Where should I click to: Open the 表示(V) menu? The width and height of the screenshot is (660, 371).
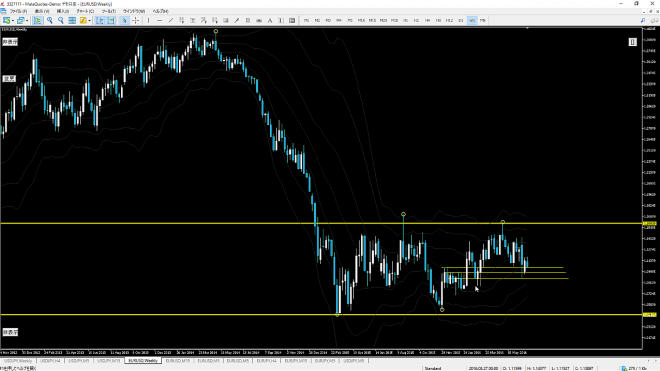(x=42, y=11)
